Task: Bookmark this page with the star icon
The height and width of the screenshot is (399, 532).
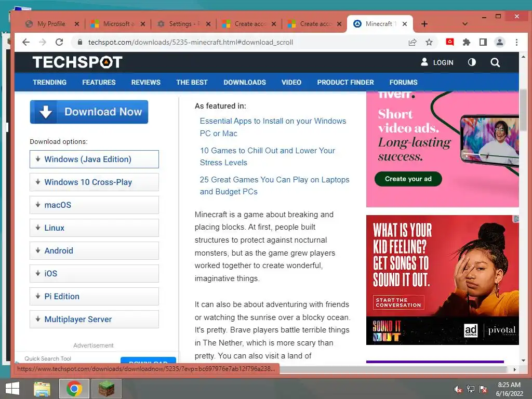Action: [429, 42]
